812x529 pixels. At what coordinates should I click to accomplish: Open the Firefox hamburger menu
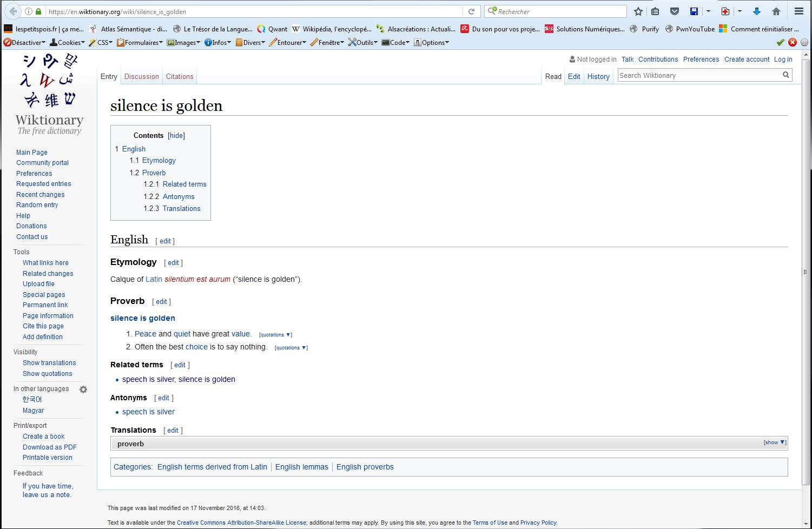(798, 11)
